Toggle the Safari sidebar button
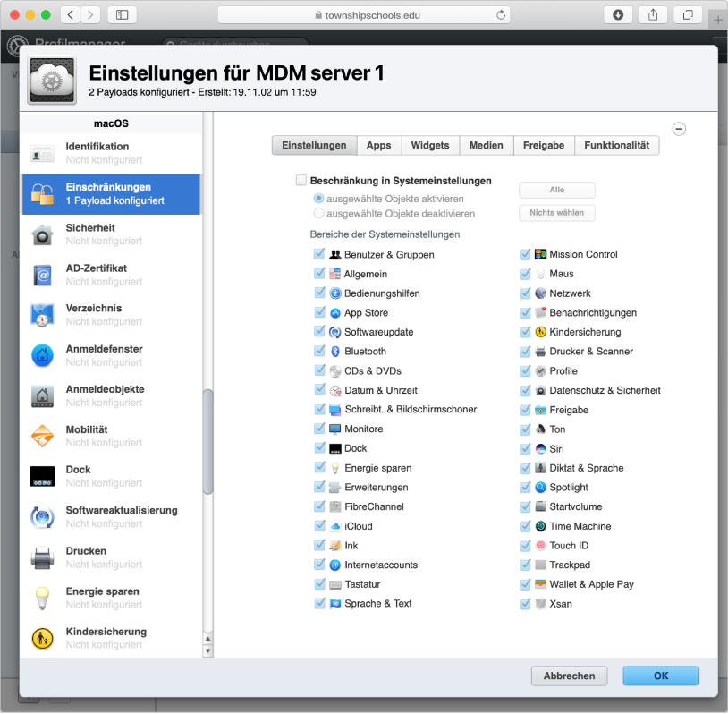728x714 pixels. 123,15
